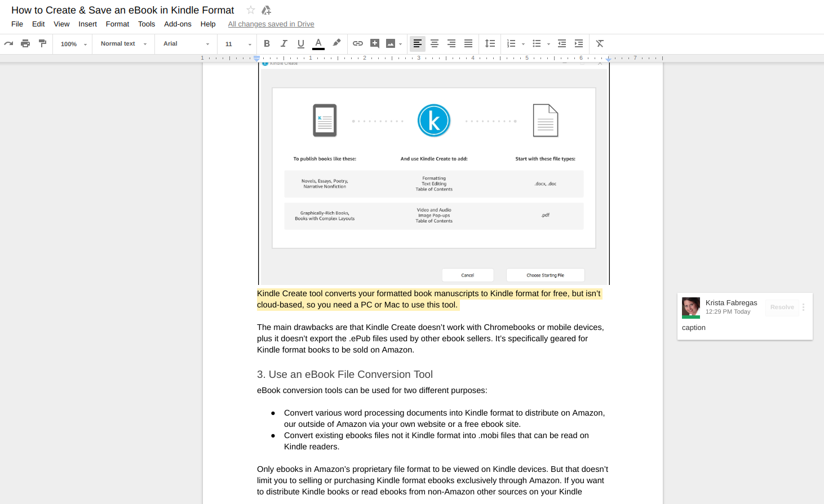
Task: Open the Tools menu
Action: click(147, 24)
